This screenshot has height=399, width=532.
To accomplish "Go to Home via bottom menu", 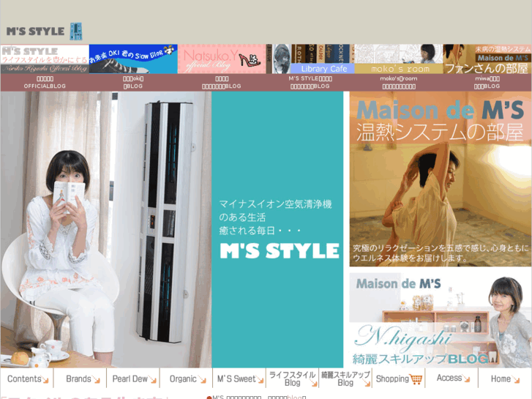I will [x=504, y=379].
